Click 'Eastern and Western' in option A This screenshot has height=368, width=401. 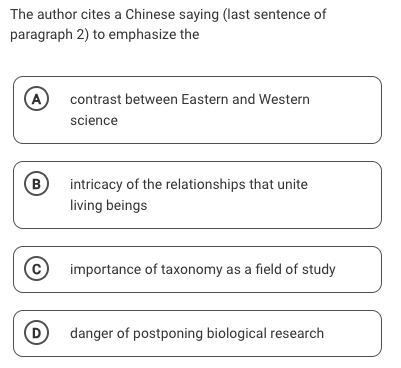(245, 99)
